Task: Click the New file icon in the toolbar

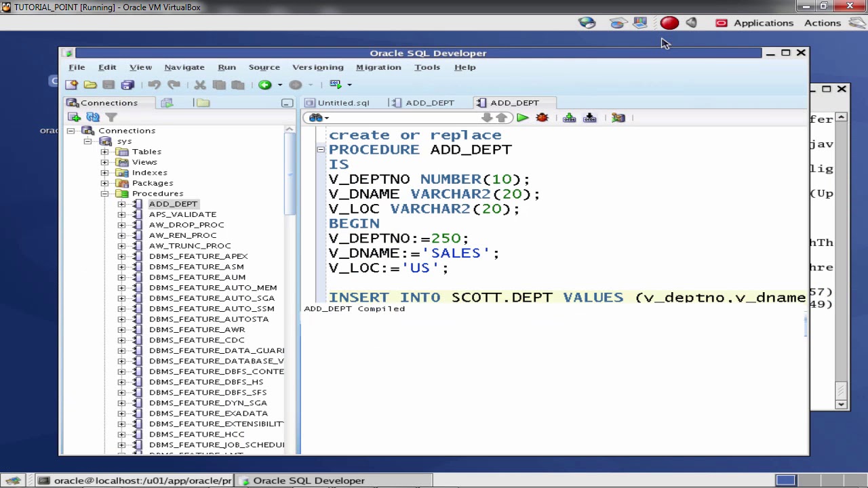Action: pos(71,85)
